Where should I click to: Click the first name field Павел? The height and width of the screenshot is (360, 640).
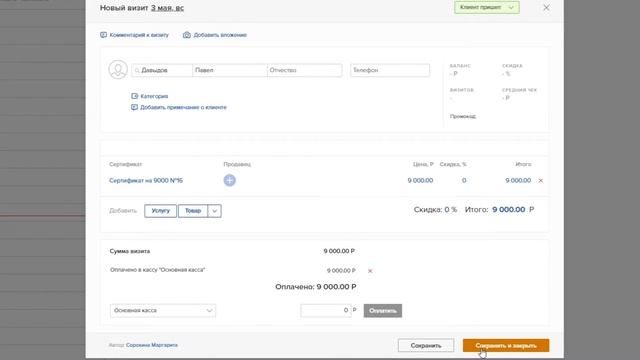click(x=230, y=70)
